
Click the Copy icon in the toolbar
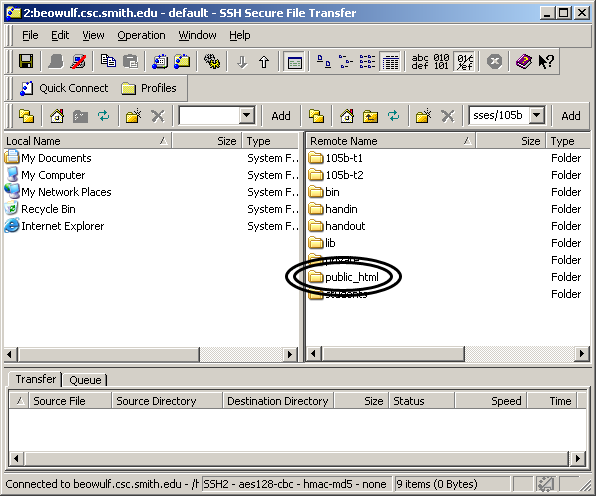coord(108,61)
